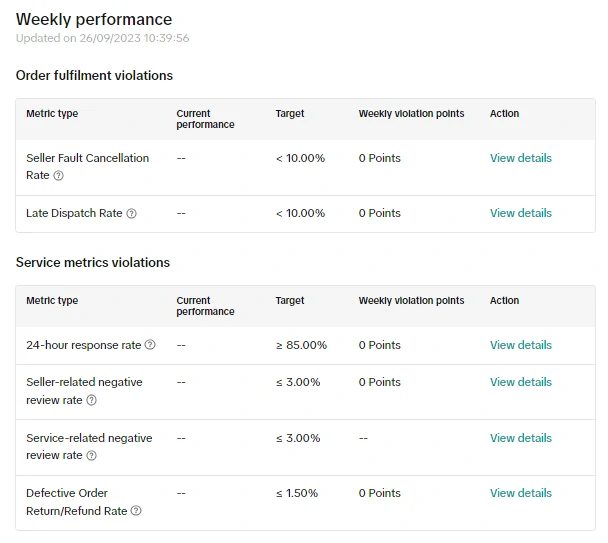
Task: Click help icon beside 24-hour response rate
Action: (x=150, y=345)
